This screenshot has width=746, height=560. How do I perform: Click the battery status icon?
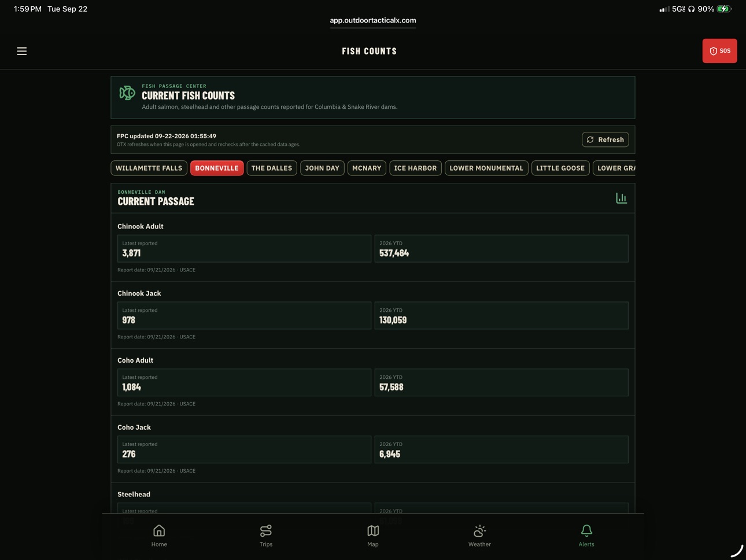tap(724, 9)
